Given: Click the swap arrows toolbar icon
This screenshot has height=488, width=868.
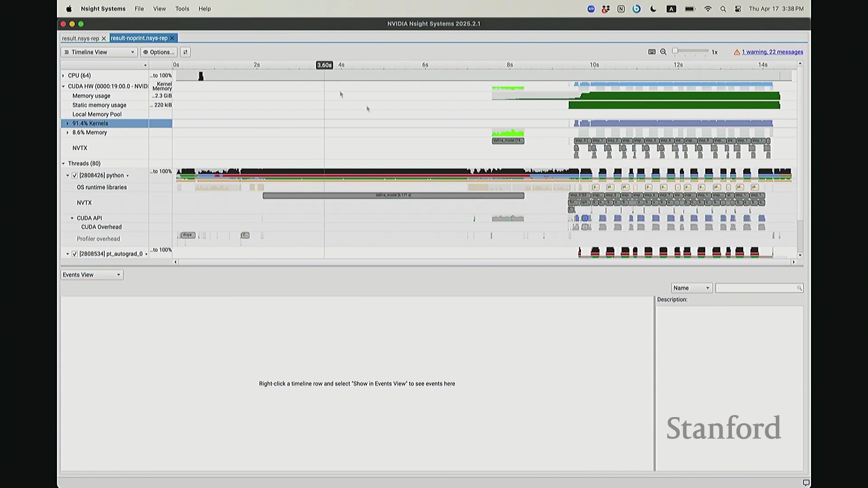Looking at the screenshot, I should (x=185, y=52).
